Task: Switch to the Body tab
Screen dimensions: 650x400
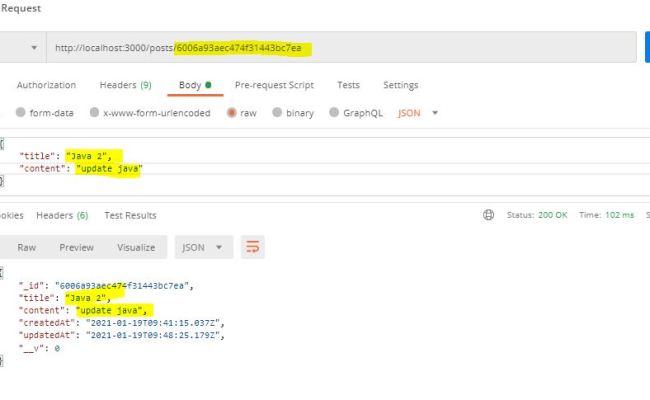Action: 195,85
